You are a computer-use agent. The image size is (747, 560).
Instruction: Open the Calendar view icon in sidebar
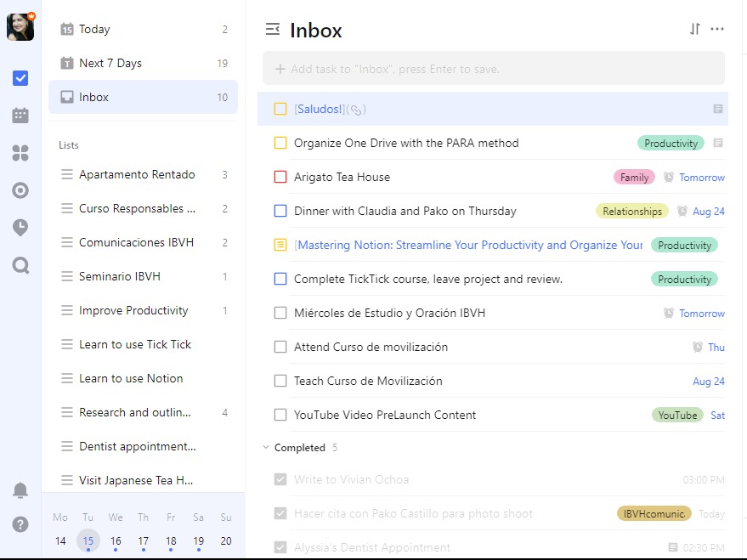point(20,116)
